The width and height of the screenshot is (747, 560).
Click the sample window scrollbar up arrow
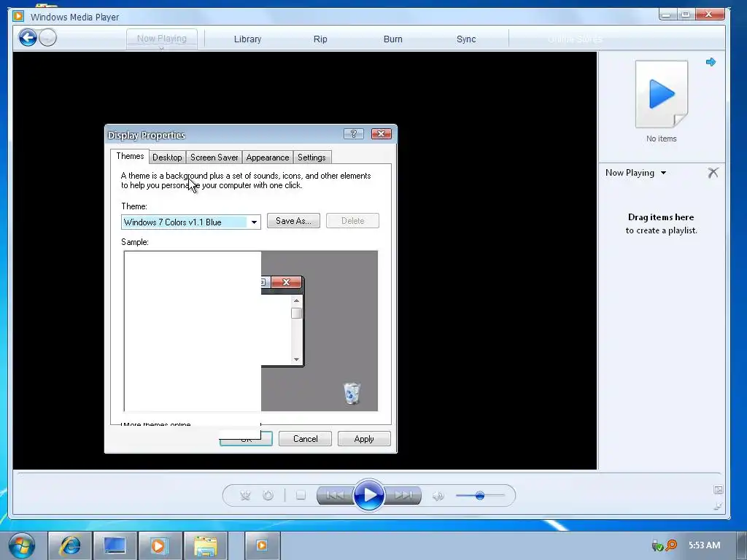point(296,300)
